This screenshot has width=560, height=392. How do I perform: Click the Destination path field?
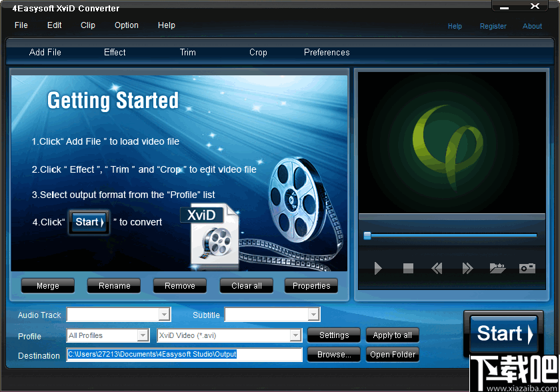pyautogui.click(x=185, y=355)
